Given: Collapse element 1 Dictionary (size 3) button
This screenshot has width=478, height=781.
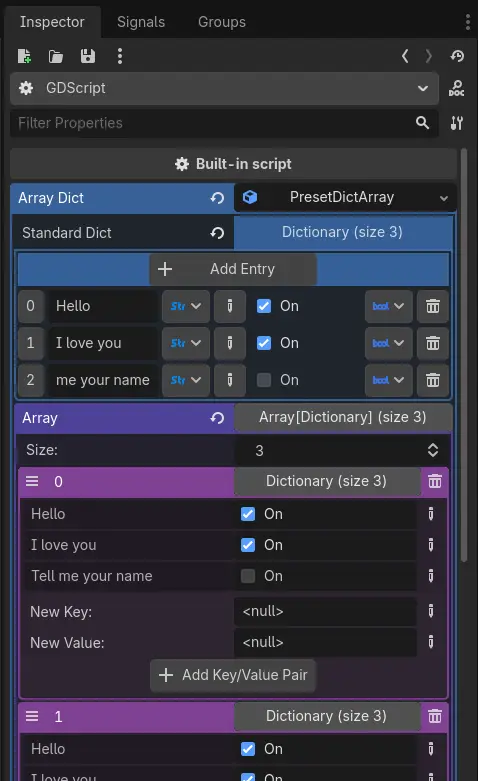Looking at the screenshot, I should coord(327,716).
